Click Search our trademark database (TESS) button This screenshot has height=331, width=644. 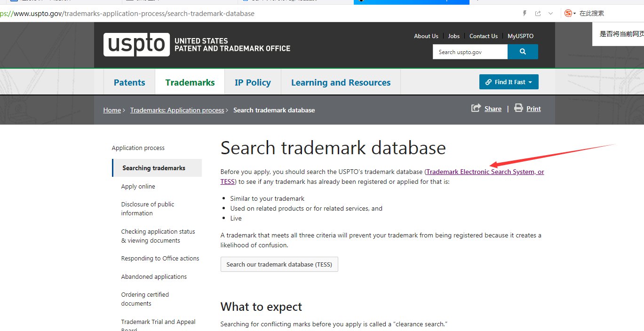(x=279, y=264)
